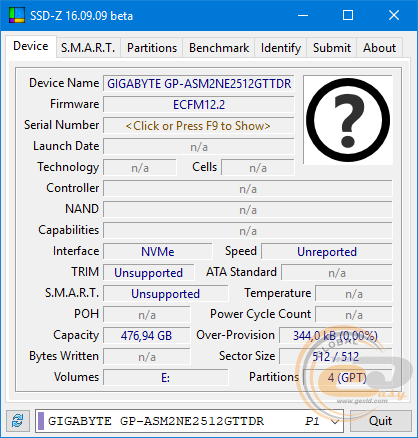Click the Interface value NVMe
Image resolution: width=418 pixels, height=438 pixels.
tap(158, 252)
